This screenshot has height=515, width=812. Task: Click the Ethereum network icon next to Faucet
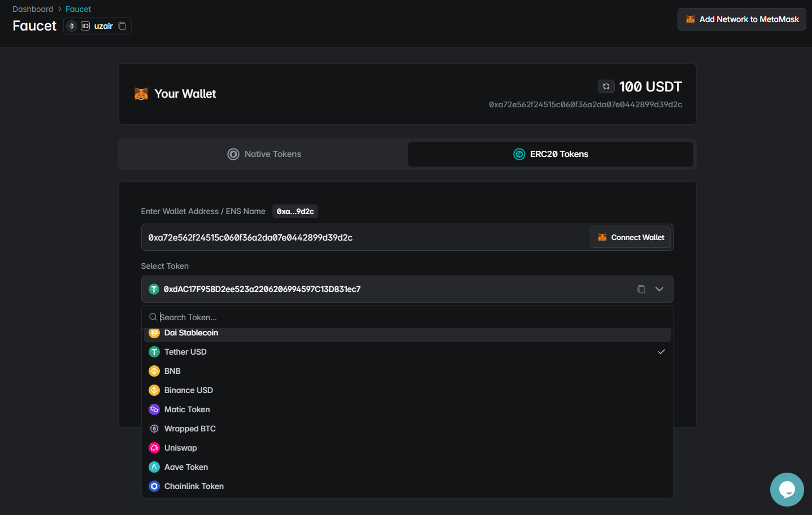click(x=72, y=26)
